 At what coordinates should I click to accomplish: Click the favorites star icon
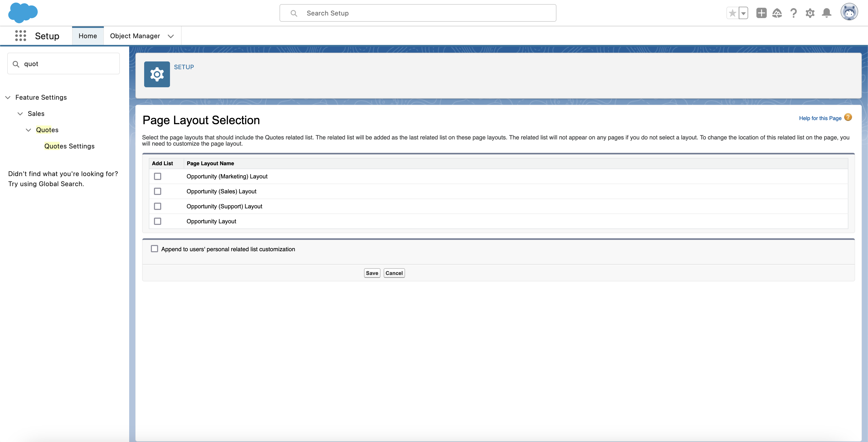732,13
